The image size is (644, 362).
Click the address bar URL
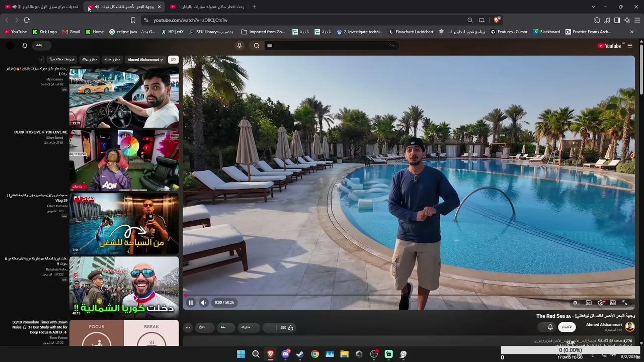point(190,20)
